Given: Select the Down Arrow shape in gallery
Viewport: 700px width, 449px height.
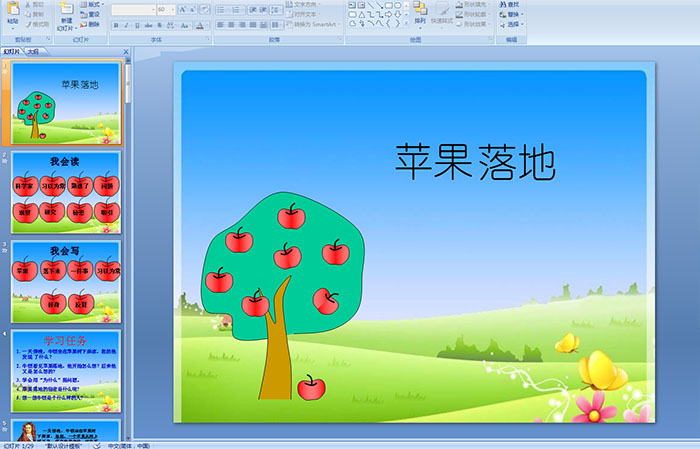Looking at the screenshot, I should (397, 15).
